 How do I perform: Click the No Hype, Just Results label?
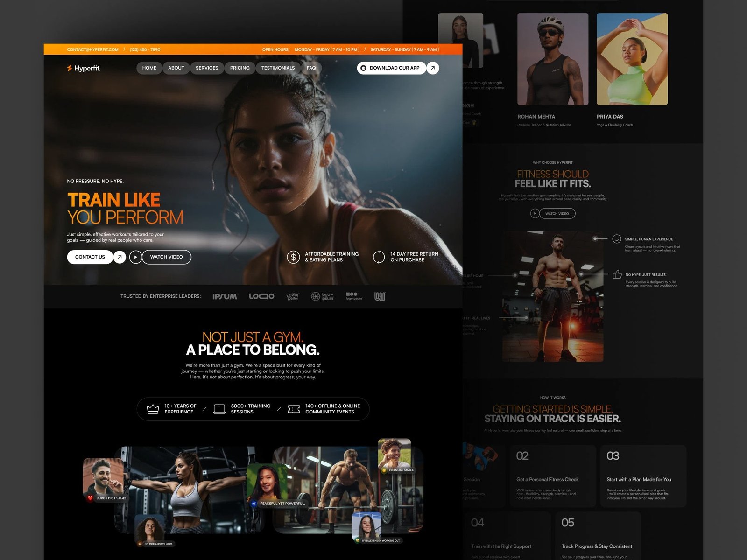point(646,275)
